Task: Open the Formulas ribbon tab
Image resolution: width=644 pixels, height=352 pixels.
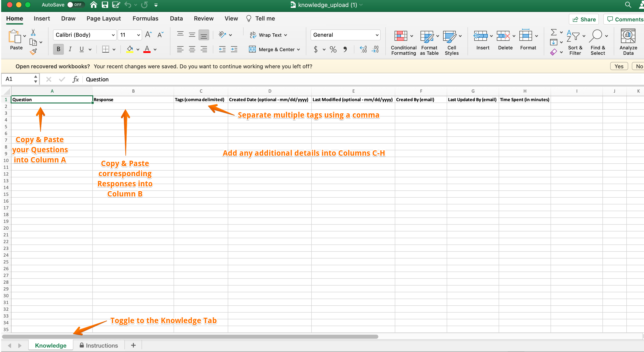Action: (145, 18)
